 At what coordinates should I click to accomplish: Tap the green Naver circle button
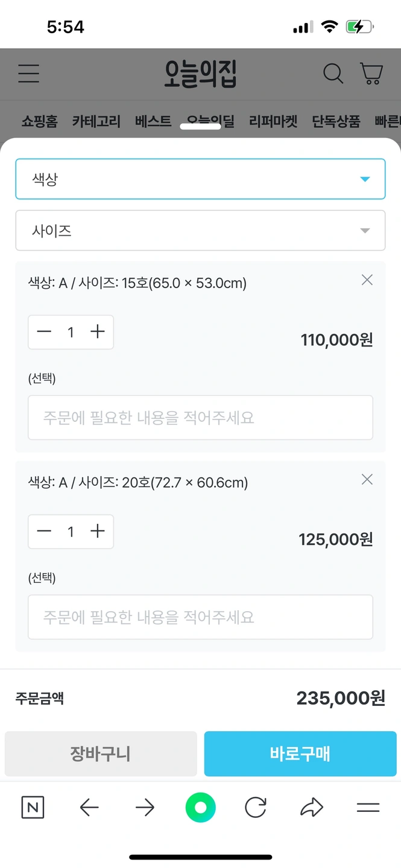click(x=200, y=808)
